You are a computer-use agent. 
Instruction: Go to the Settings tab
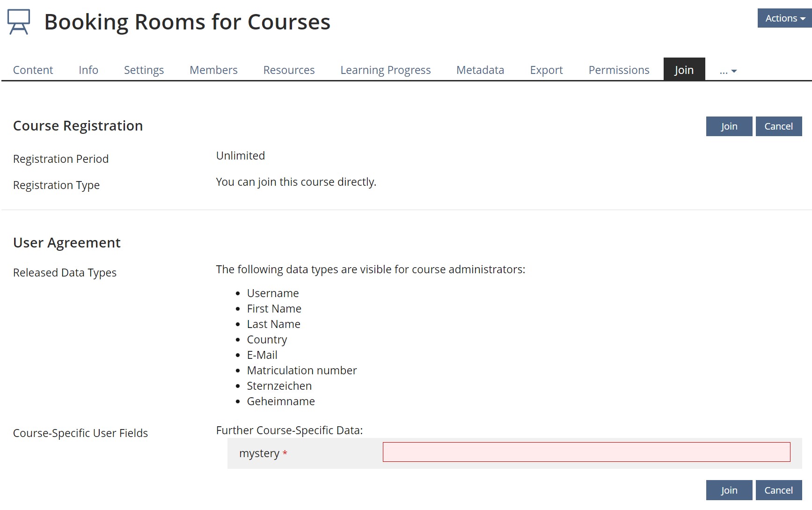[144, 70]
